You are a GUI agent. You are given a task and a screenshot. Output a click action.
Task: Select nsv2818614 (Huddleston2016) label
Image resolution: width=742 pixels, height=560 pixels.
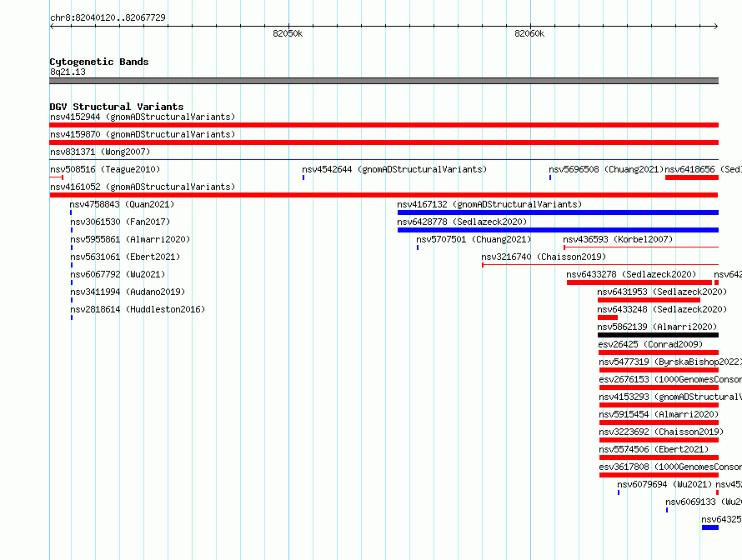(138, 309)
